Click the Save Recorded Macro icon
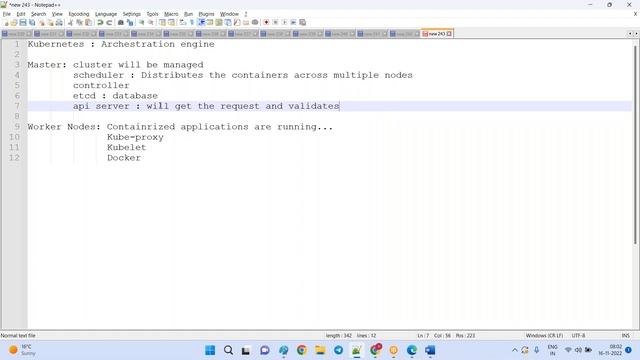 (x=302, y=22)
